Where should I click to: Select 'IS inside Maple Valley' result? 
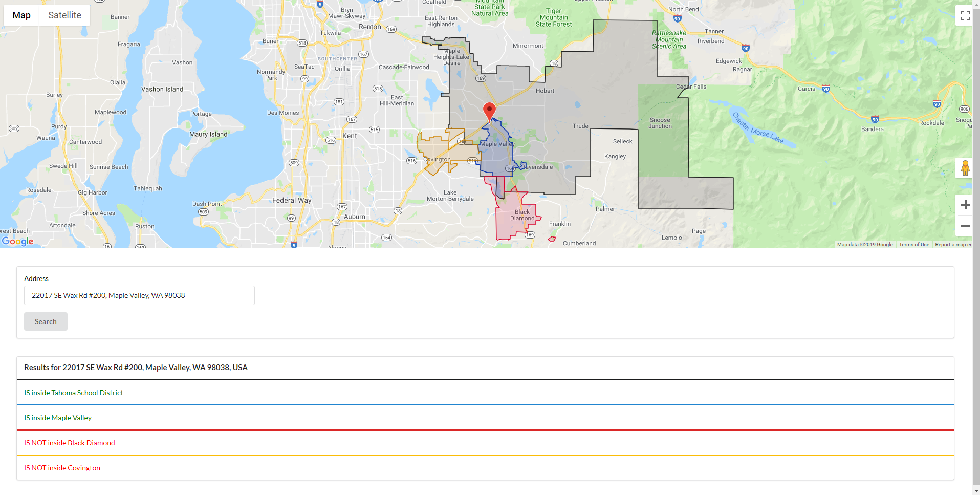tap(485, 418)
